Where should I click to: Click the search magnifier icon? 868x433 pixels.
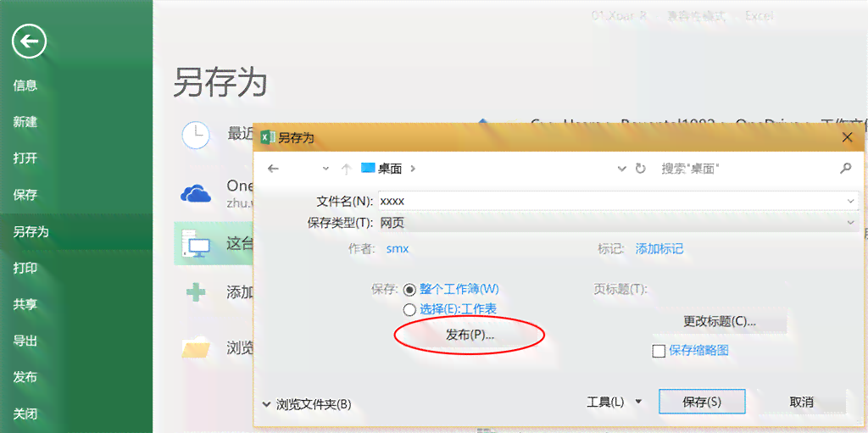(845, 168)
